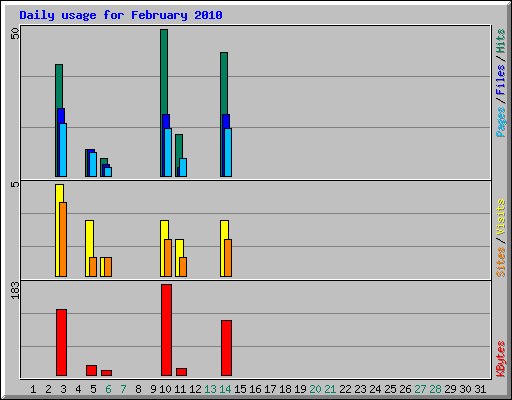Select the orange Sites bar for day 11
The height and width of the screenshot is (400, 512).
tap(183, 267)
